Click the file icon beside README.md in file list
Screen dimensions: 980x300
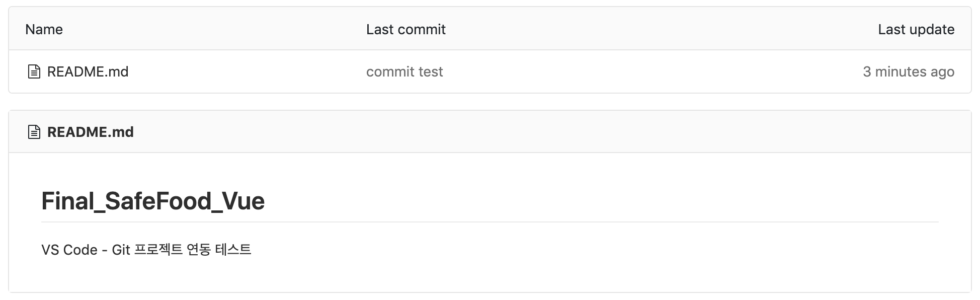pos(34,71)
